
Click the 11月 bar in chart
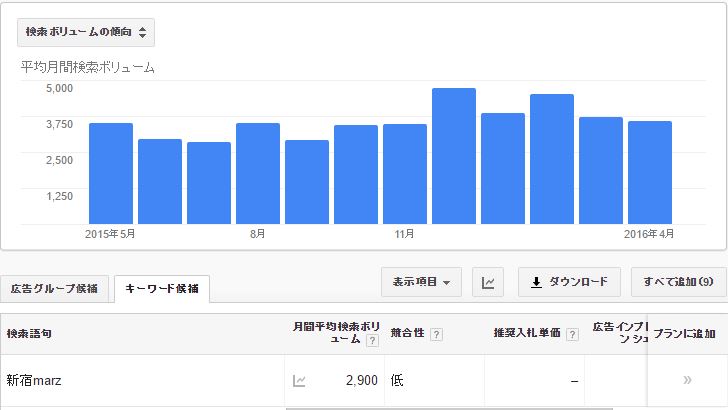pyautogui.click(x=405, y=174)
